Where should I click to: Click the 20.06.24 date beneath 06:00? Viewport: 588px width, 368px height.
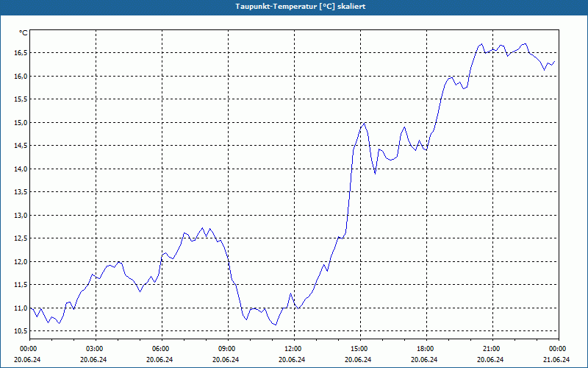[x=159, y=359]
